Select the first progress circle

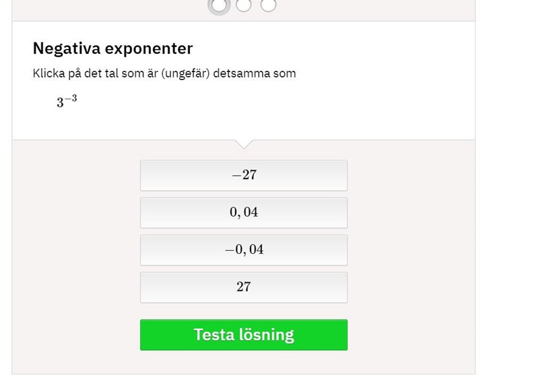[220, 5]
